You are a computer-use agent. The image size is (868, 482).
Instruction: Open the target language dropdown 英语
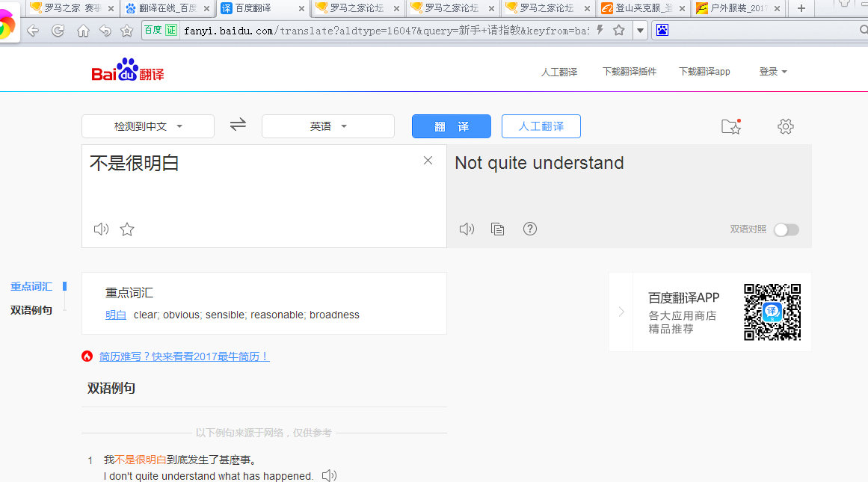(327, 126)
